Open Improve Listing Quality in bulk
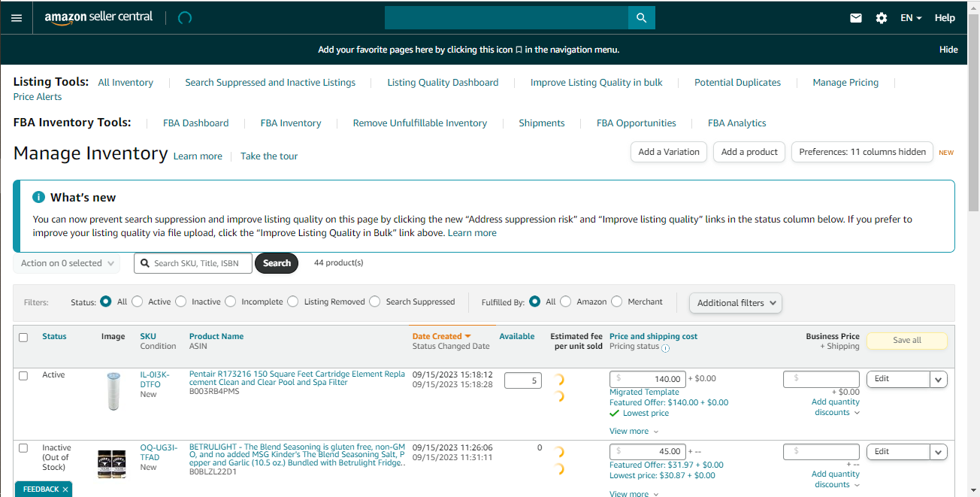980x497 pixels. [x=597, y=83]
